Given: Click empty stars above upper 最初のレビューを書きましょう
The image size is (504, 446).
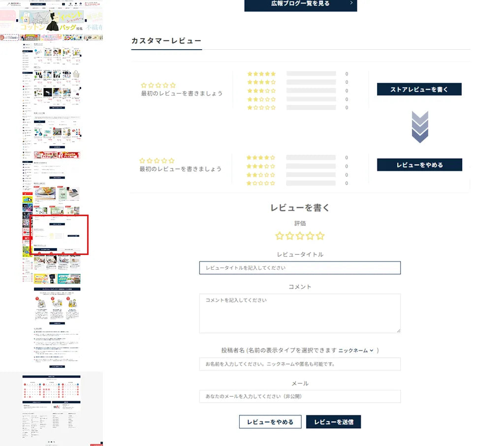Looking at the screenshot, I should pyautogui.click(x=158, y=85).
